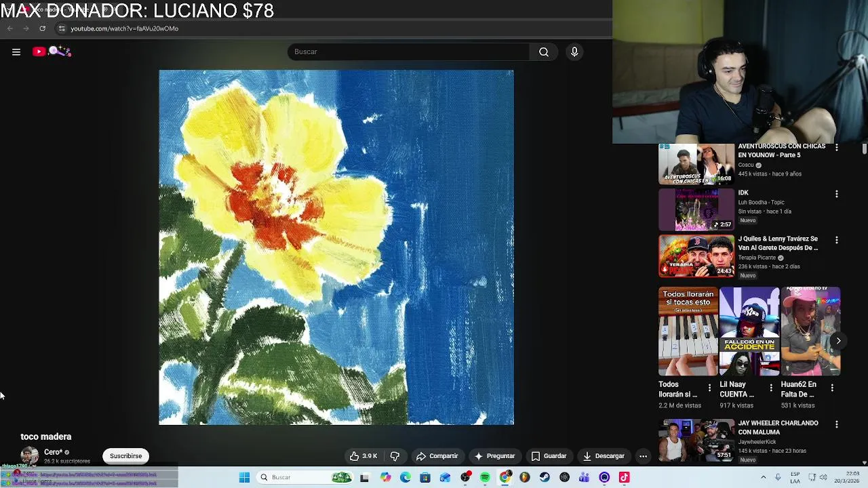This screenshot has height=488, width=868.
Task: Click the page vertical scrollbar
Action: (x=865, y=148)
